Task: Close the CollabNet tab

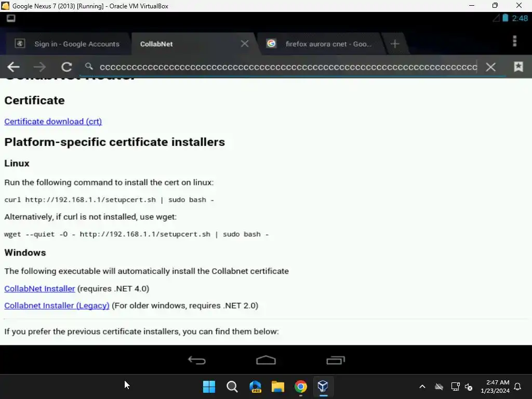Action: 245,44
